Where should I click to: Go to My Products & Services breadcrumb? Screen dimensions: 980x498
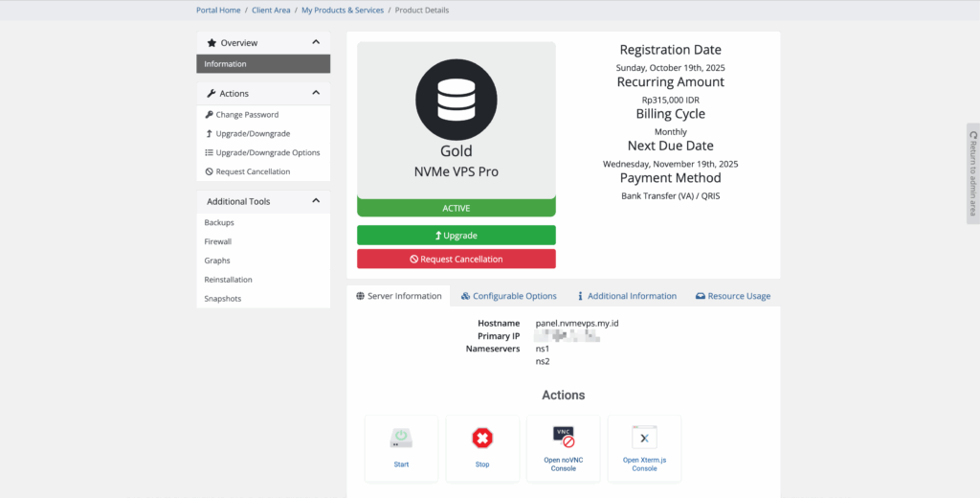343,11
